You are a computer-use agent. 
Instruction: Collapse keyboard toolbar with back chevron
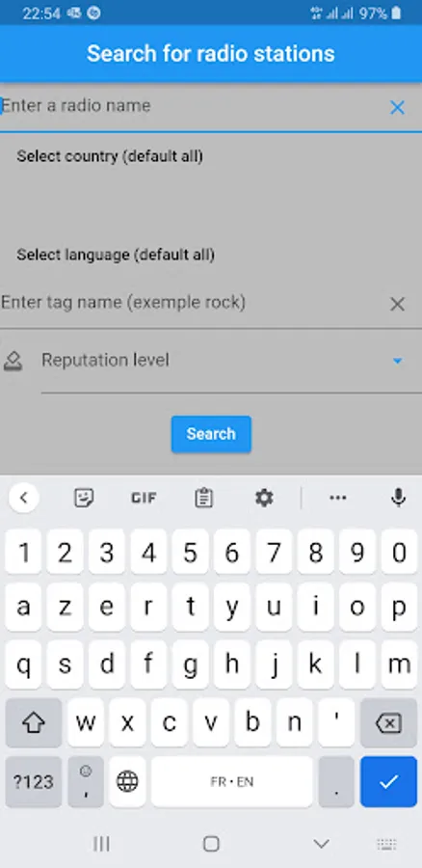(24, 499)
